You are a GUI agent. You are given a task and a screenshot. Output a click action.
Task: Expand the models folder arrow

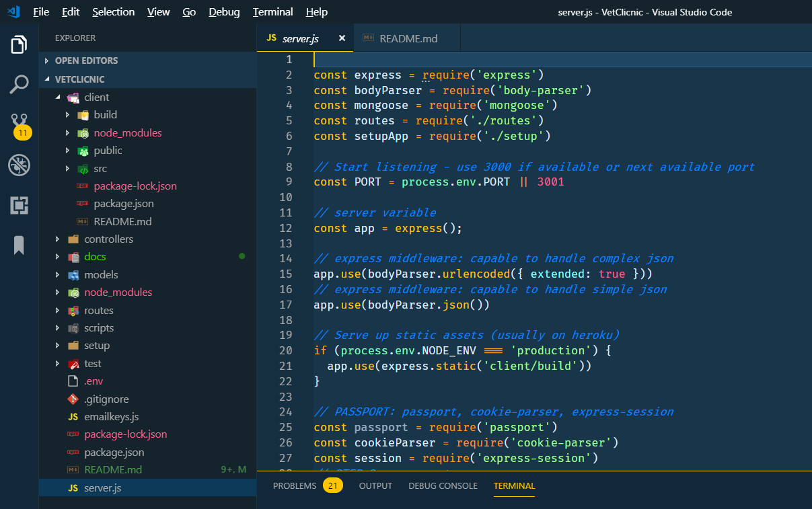click(x=57, y=275)
